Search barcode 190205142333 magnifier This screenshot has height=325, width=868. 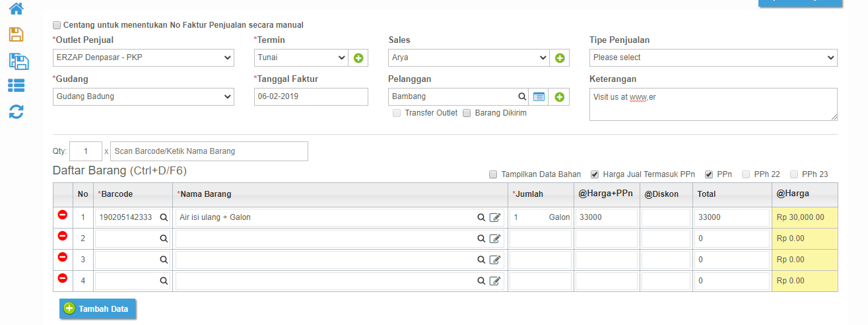click(164, 217)
